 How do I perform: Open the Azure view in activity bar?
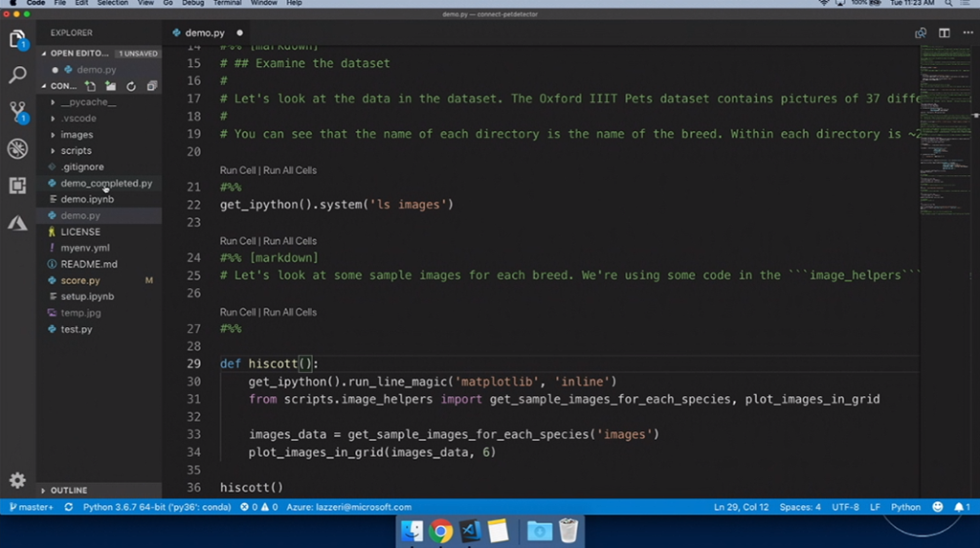click(17, 223)
